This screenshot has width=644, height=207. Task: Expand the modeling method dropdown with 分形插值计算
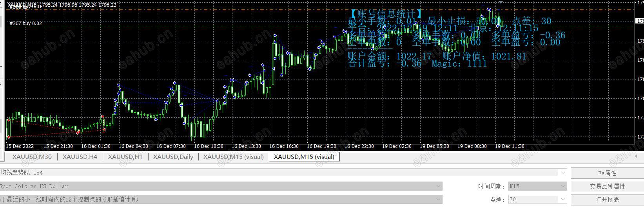click(x=439, y=199)
